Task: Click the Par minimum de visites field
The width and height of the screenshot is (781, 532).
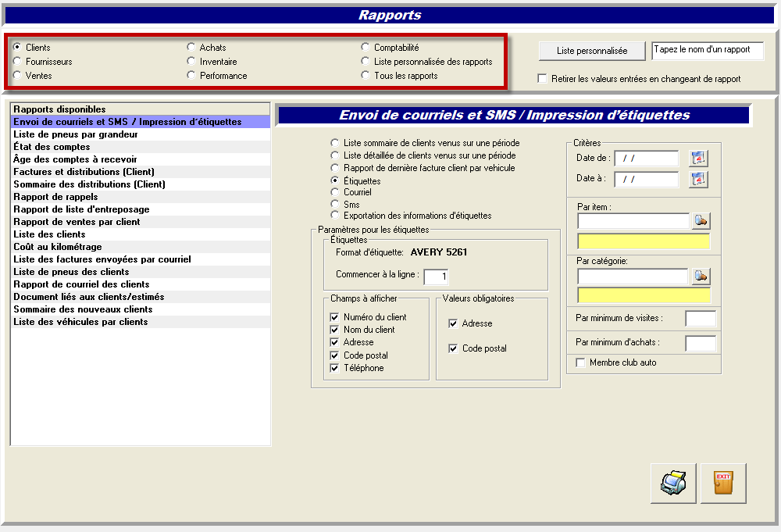Action: (701, 318)
